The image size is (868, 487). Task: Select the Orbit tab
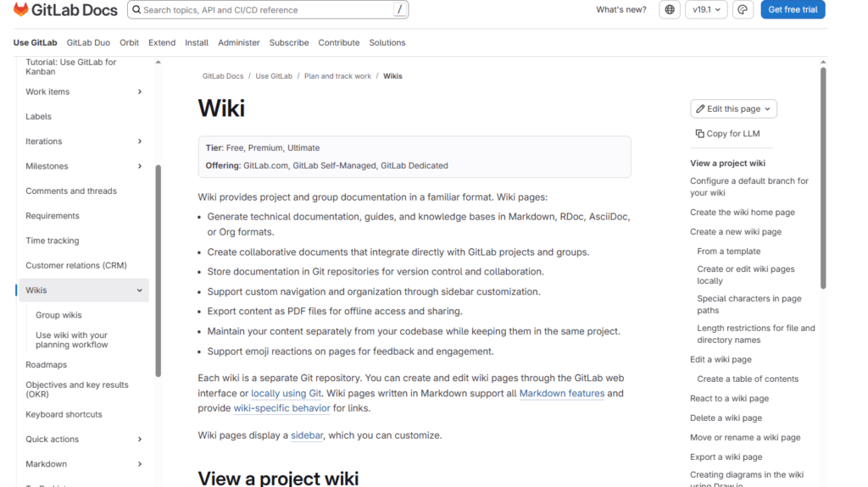129,42
